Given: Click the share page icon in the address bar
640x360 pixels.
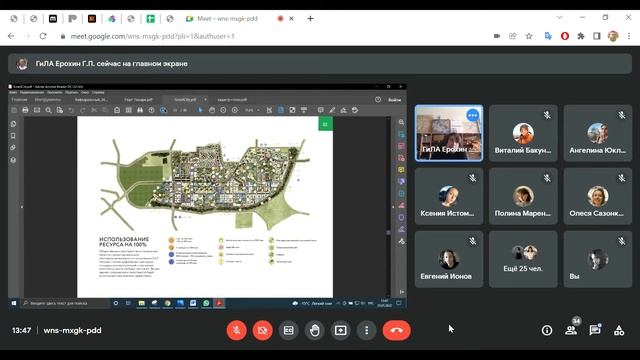Looking at the screenshot, I should pos(513,36).
